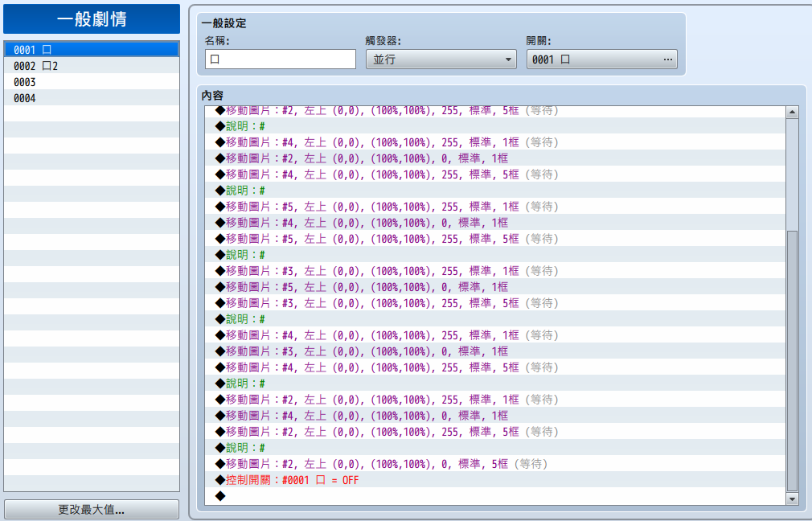Click the scroll-up arrow of the content list

click(x=792, y=112)
